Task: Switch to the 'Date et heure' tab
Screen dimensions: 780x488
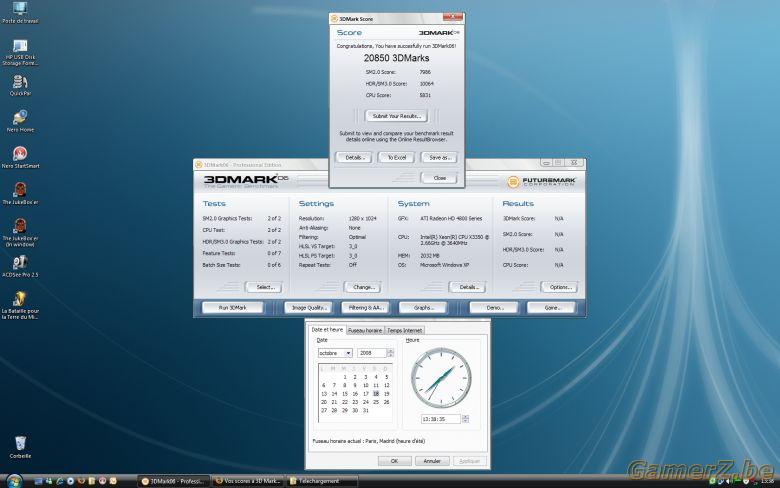Action: point(327,329)
